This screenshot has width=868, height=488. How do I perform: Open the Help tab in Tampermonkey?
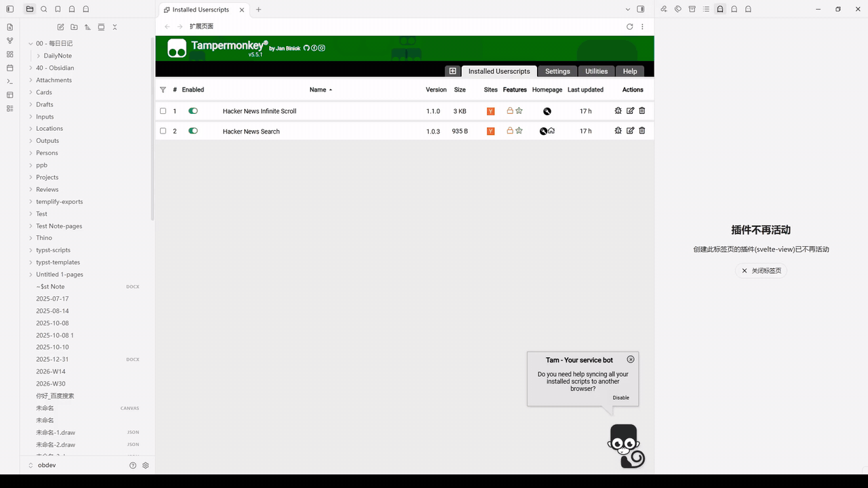pos(630,71)
